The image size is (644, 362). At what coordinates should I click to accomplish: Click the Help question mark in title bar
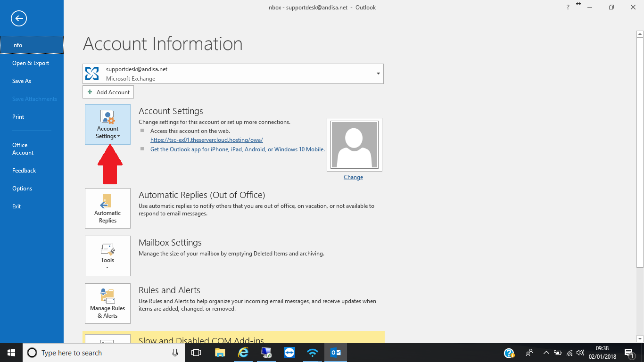[568, 8]
